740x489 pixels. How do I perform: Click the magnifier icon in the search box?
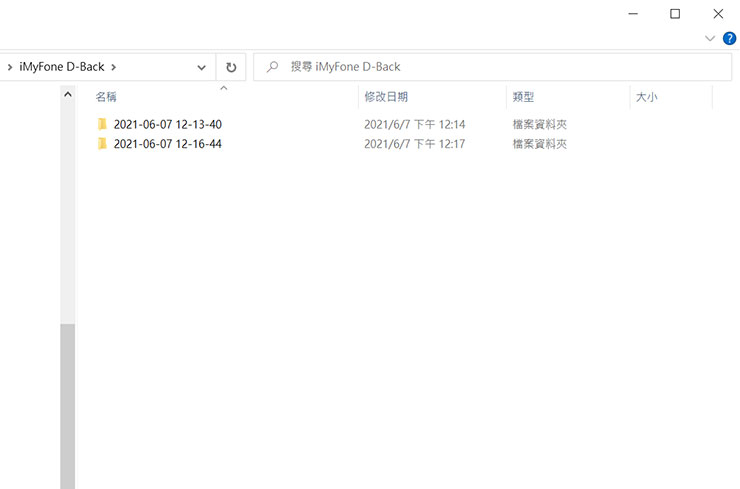coord(272,67)
